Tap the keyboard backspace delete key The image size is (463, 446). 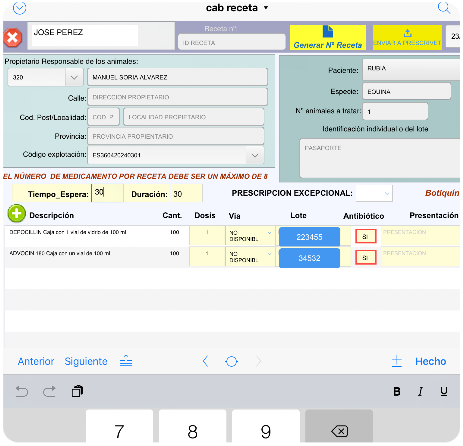pos(339,428)
